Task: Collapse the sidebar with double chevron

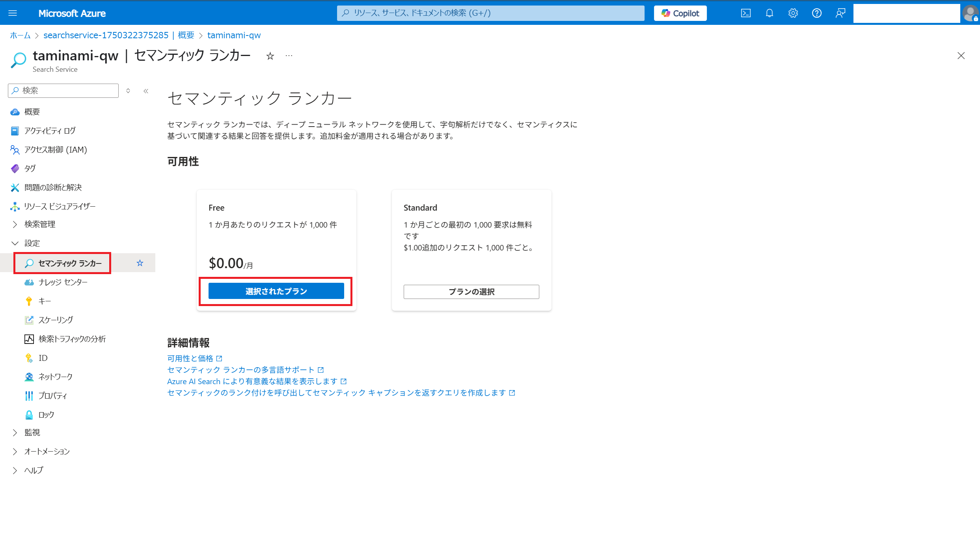Action: click(146, 91)
